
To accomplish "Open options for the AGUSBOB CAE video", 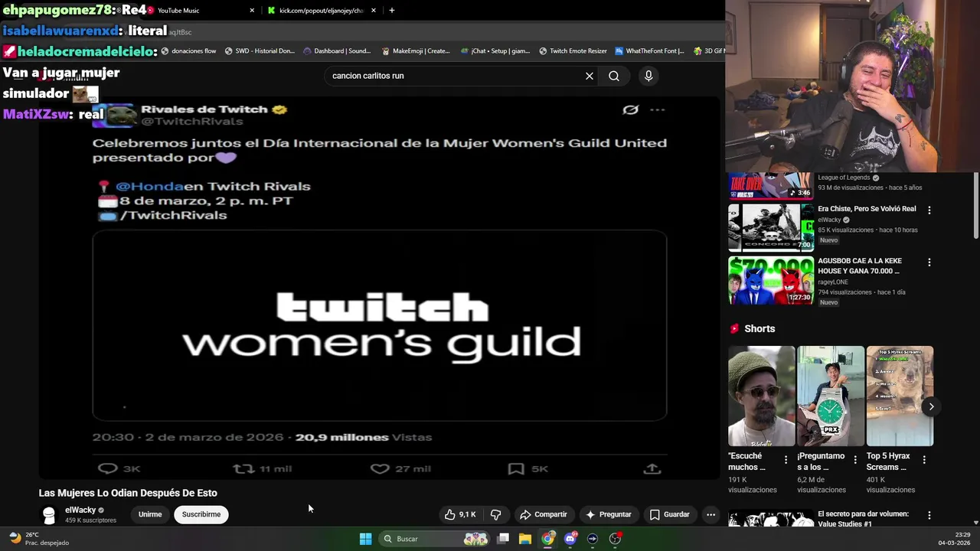I will [929, 262].
